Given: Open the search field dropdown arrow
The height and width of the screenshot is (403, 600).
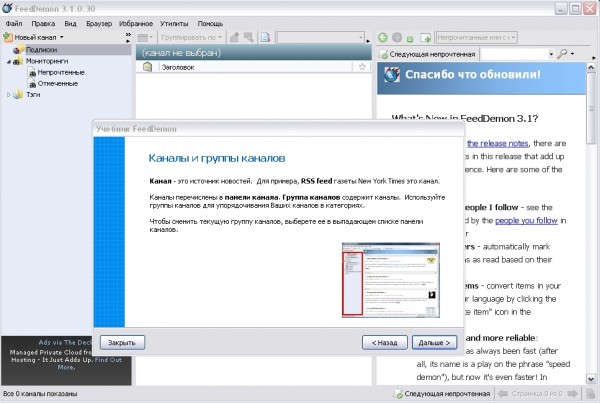Looking at the screenshot, I should [551, 54].
